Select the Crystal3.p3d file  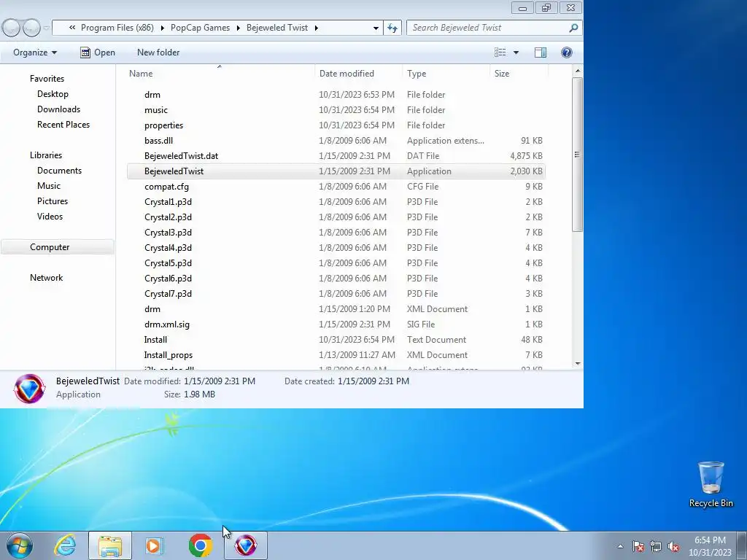pyautogui.click(x=336, y=233)
